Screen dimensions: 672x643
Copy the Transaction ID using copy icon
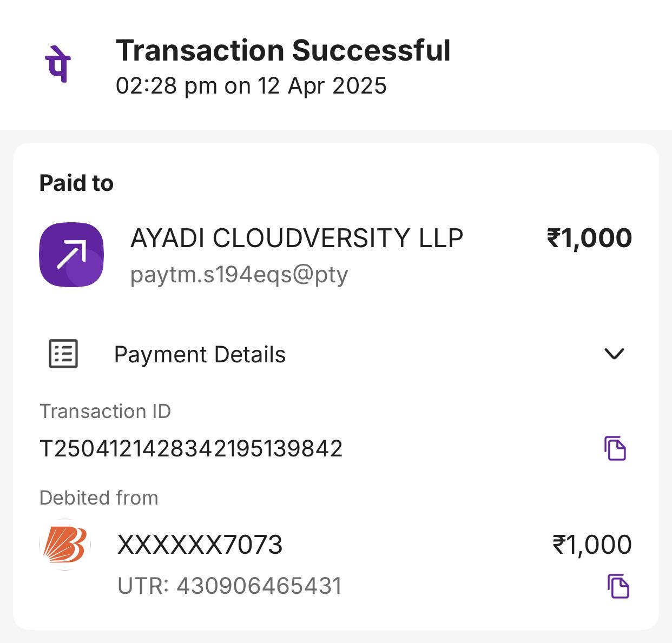click(615, 448)
